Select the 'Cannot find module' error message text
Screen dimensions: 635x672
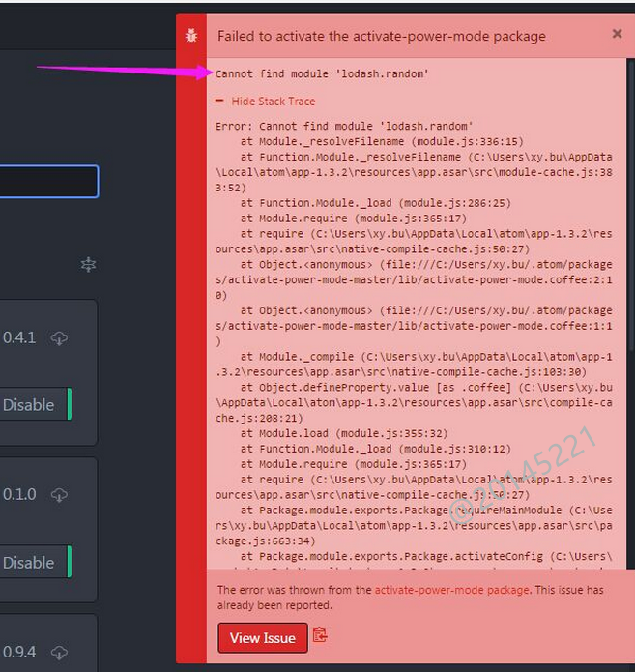tap(322, 73)
